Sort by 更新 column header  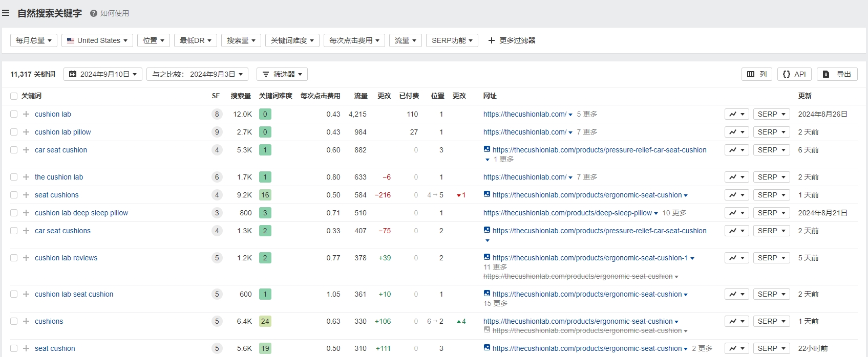805,96
